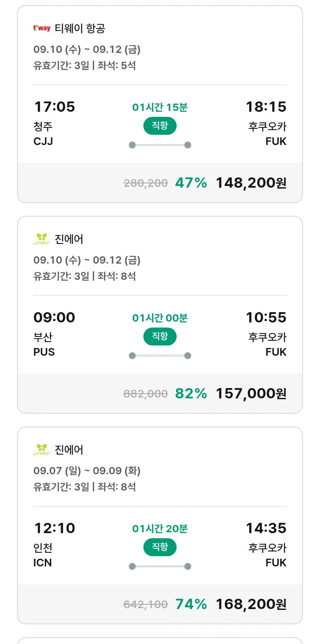Select the 직항 badge on Incheon flight
320x644 pixels.
pyautogui.click(x=160, y=547)
